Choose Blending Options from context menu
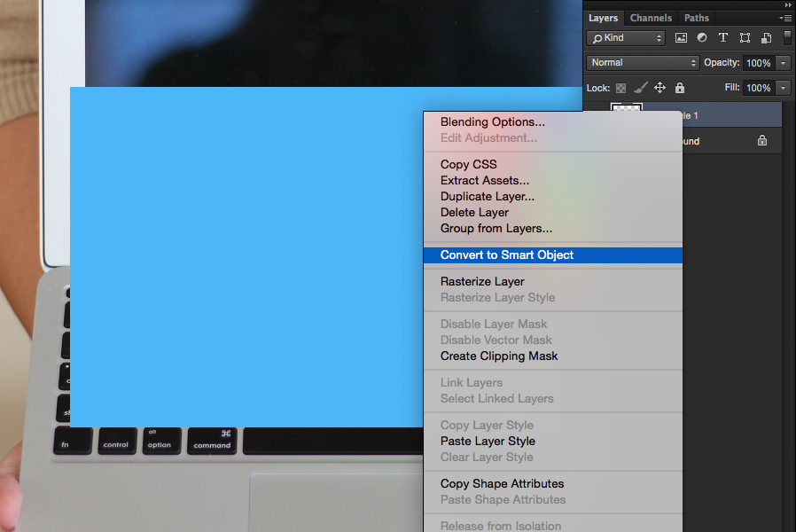Viewport: 796px width, 532px height. pyautogui.click(x=553, y=121)
